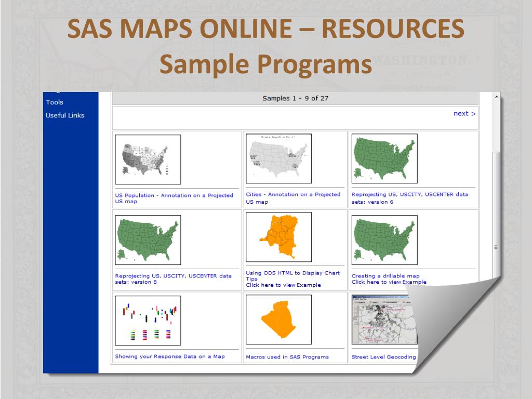Go to next samples page
Image resolution: width=532 pixels, height=399 pixels.
coord(464,114)
